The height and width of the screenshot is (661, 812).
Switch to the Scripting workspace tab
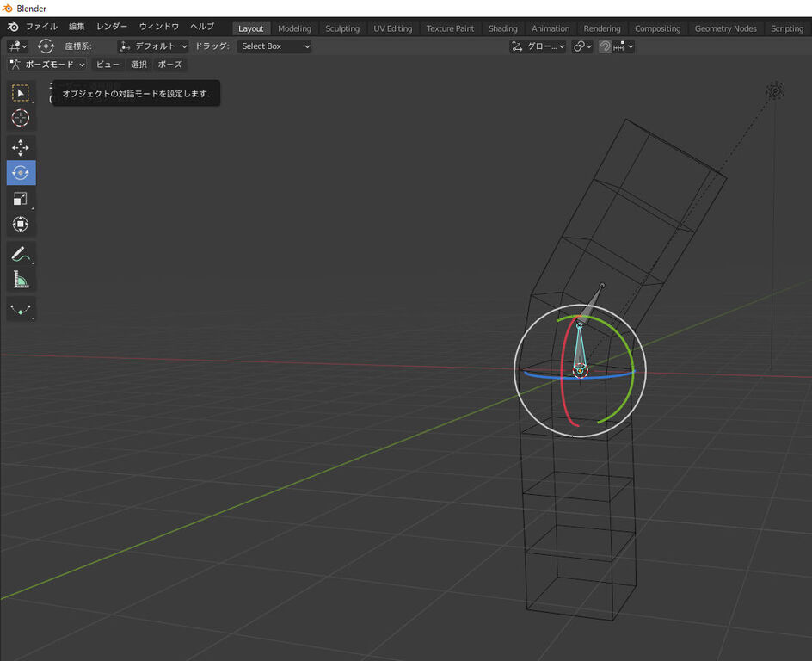(x=786, y=28)
